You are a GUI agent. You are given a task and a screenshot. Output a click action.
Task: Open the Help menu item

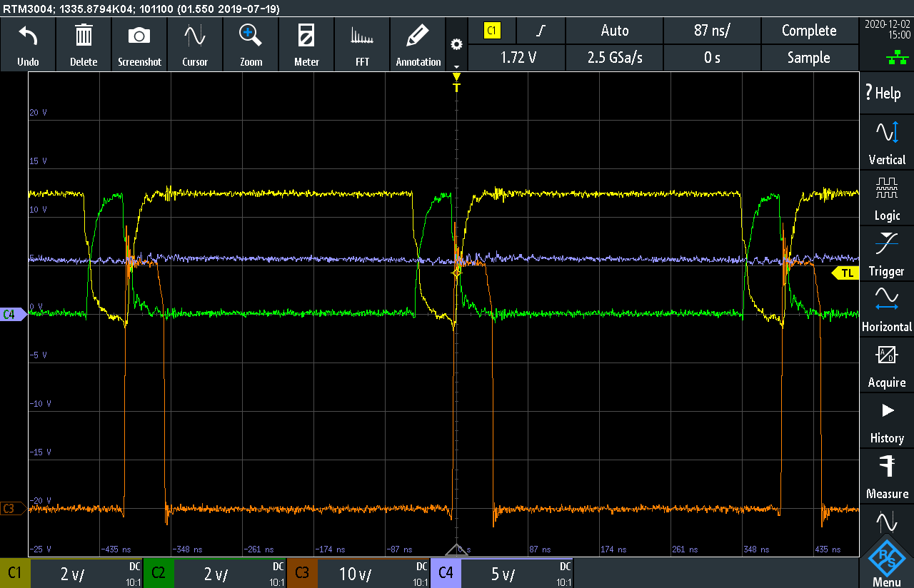[x=886, y=93]
